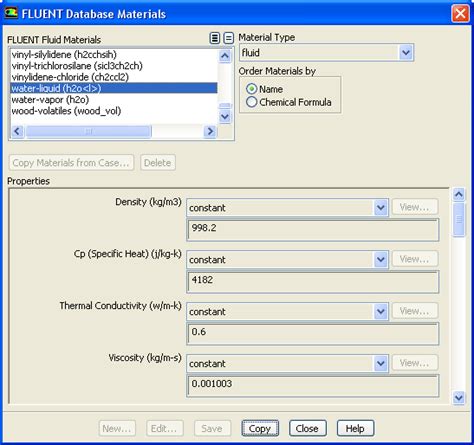The width and height of the screenshot is (474, 445).
Task: Click the FLUENT application icon in title bar
Action: [x=11, y=13]
